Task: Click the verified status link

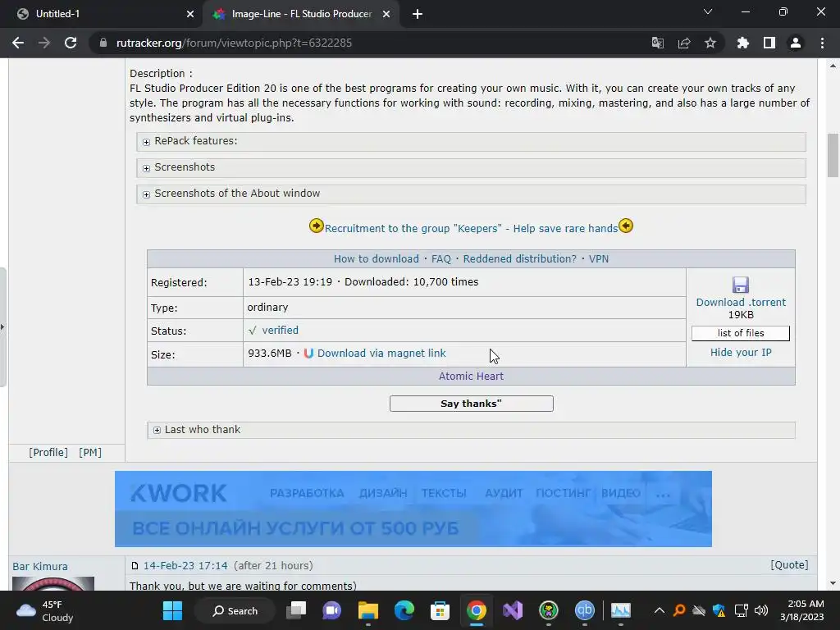Action: click(x=281, y=330)
